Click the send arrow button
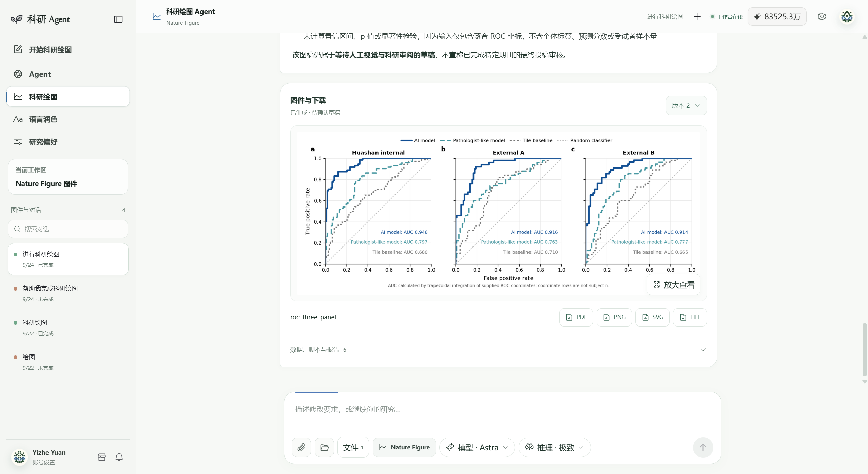 pyautogui.click(x=703, y=447)
